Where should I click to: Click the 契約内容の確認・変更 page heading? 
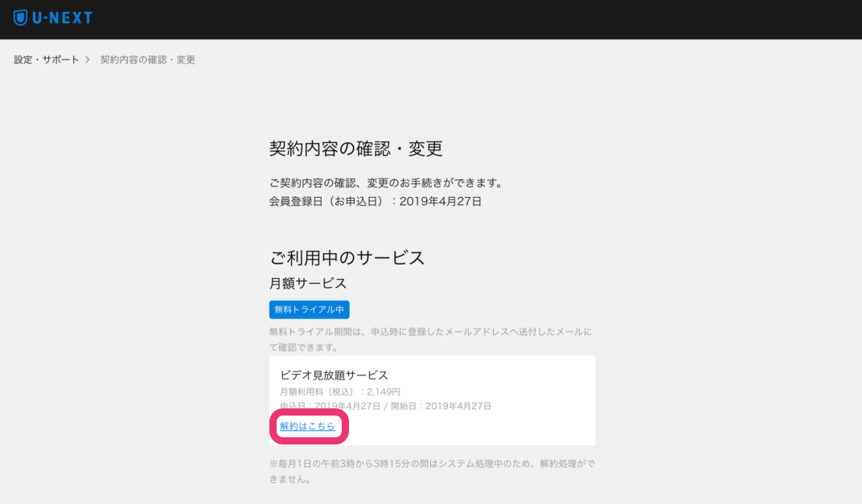(x=355, y=149)
